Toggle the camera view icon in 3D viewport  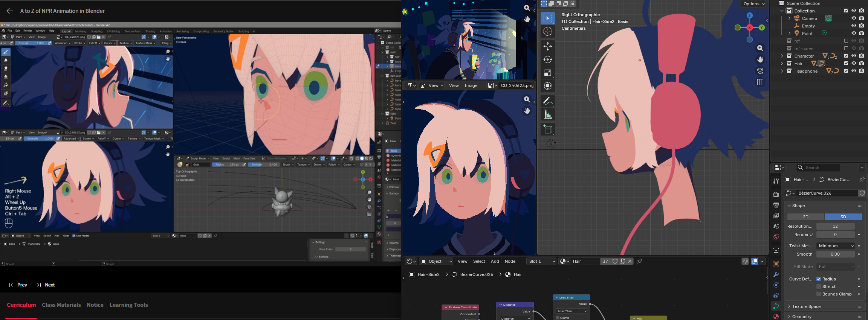point(760,71)
